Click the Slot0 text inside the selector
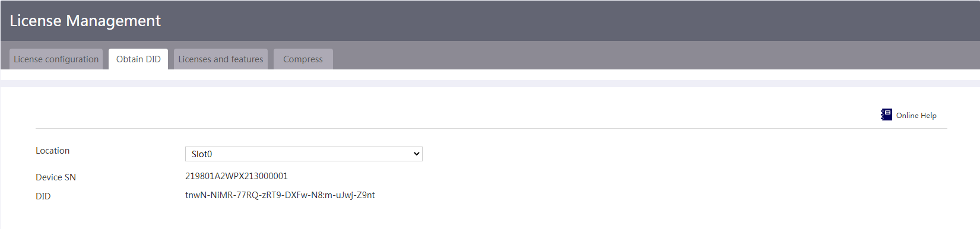Image resolution: width=980 pixels, height=229 pixels. pyautogui.click(x=202, y=154)
